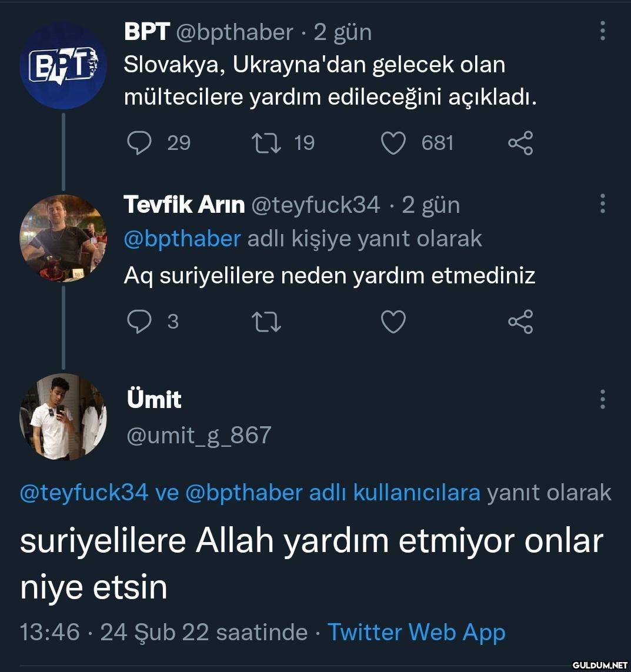Retweet the BPT Slovakya tweet
Image resolution: width=631 pixels, height=672 pixels.
(x=266, y=143)
